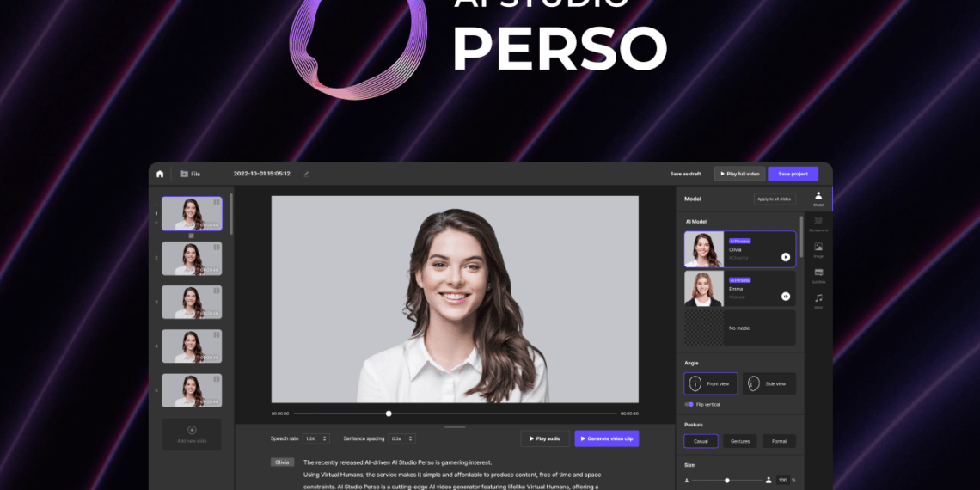Choose the No model option
980x490 pixels.
tap(740, 328)
